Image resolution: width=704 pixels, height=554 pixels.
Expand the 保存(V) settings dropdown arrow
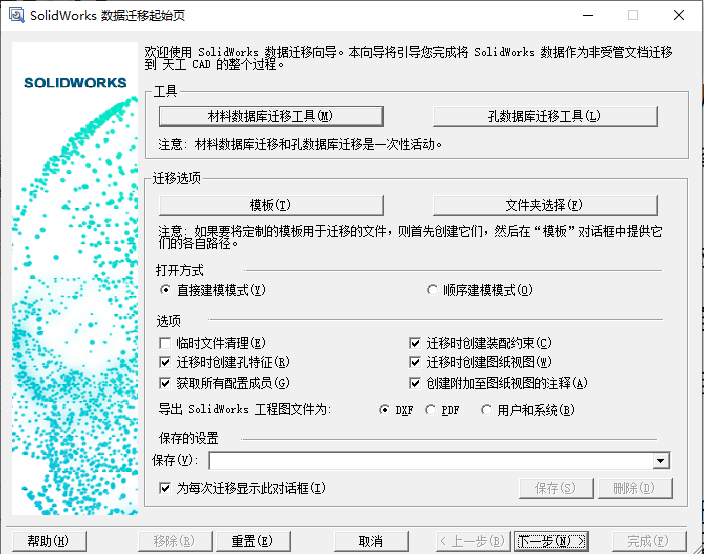[660, 461]
